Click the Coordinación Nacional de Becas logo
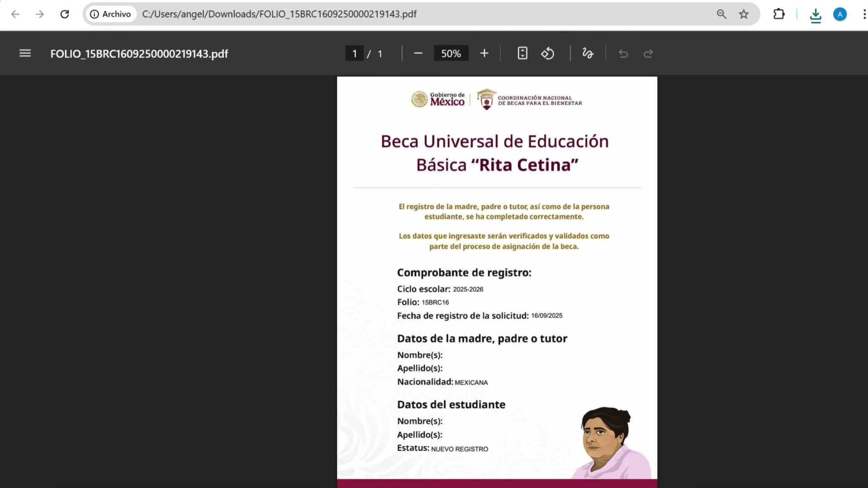The height and width of the screenshot is (488, 868). point(530,99)
